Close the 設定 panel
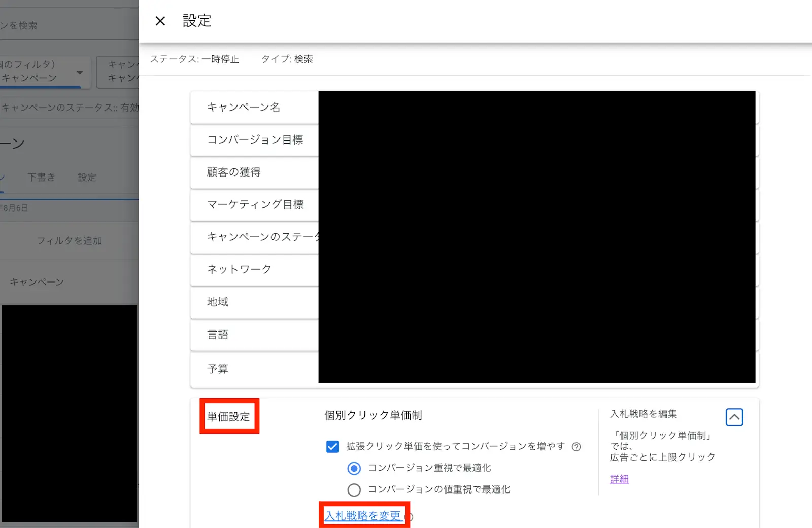 coord(160,21)
